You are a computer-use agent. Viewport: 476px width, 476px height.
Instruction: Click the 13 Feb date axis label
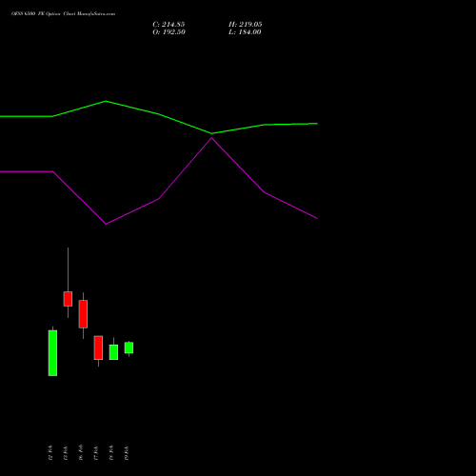66,452
